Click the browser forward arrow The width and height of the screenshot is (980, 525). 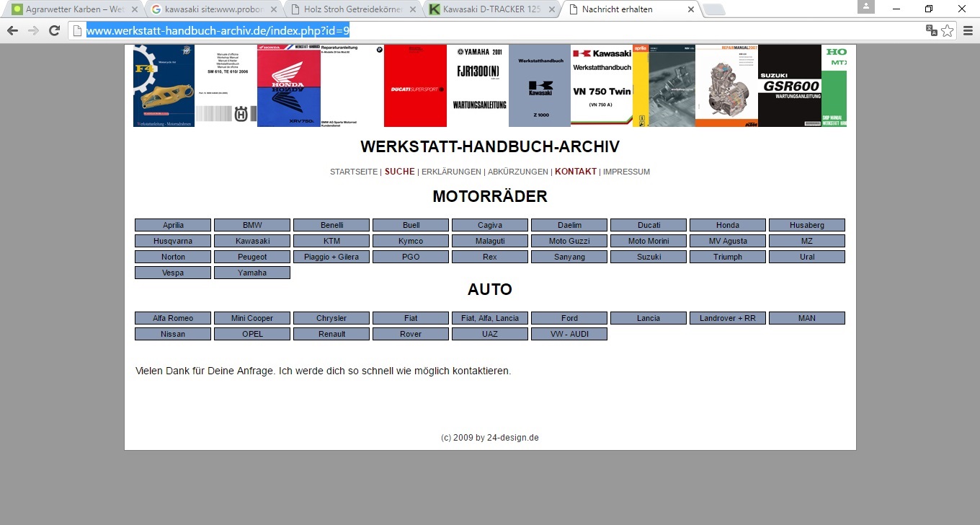33,31
